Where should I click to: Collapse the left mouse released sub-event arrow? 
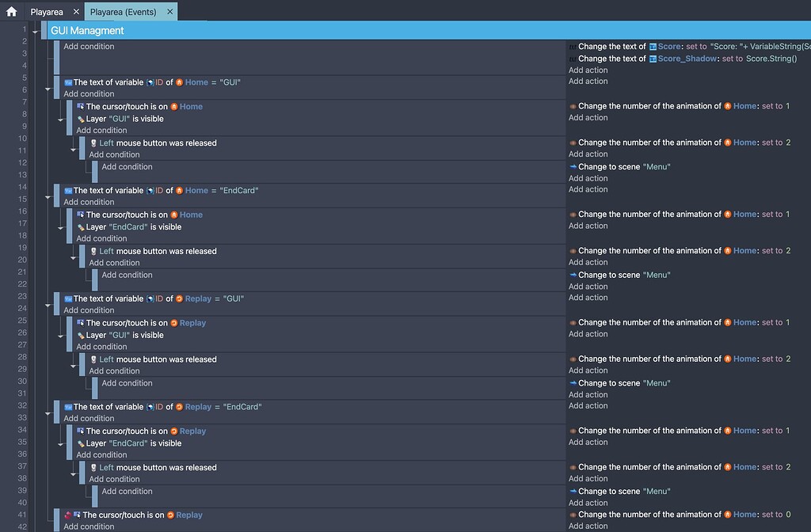coord(74,148)
